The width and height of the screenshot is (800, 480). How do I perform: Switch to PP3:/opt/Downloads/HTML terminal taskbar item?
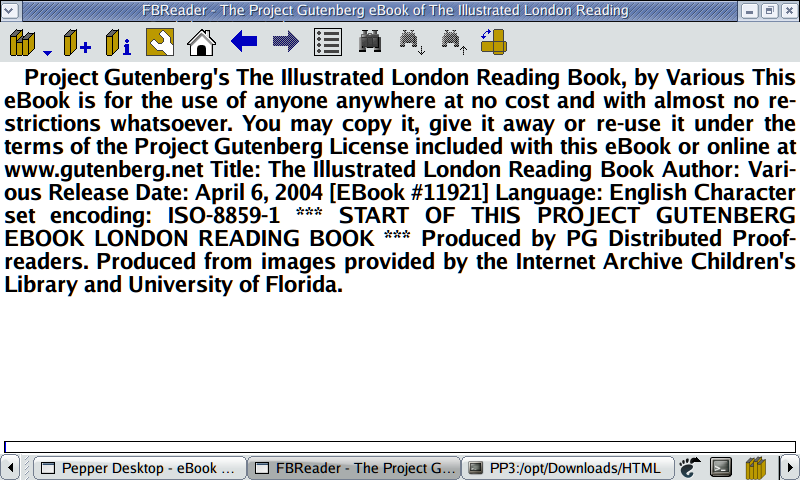tap(568, 468)
